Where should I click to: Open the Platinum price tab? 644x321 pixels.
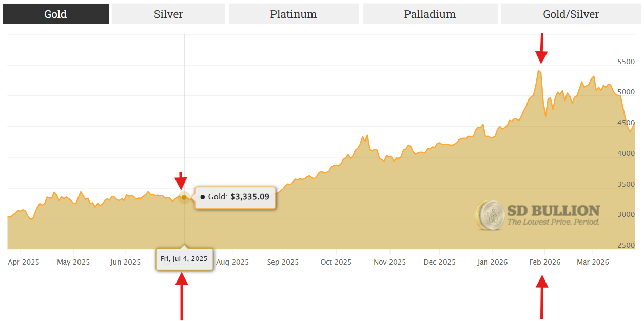(294, 14)
